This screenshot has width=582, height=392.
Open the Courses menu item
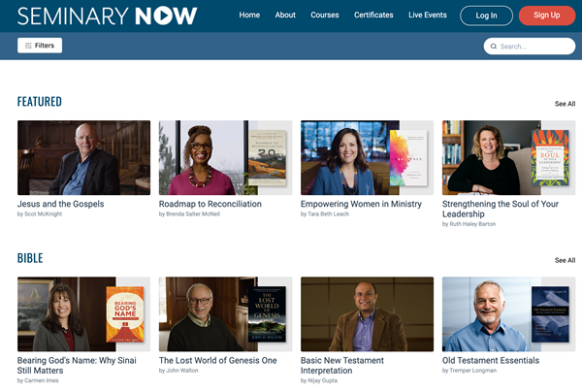(x=325, y=15)
